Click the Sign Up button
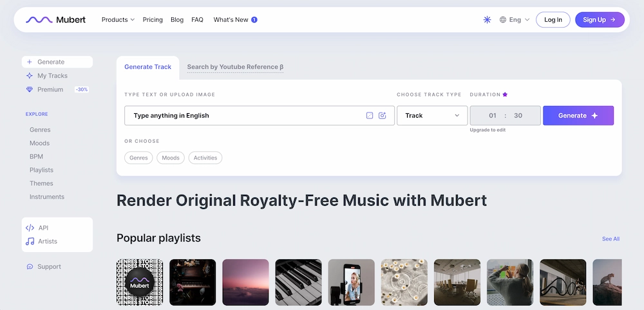The image size is (644, 310). pos(600,20)
